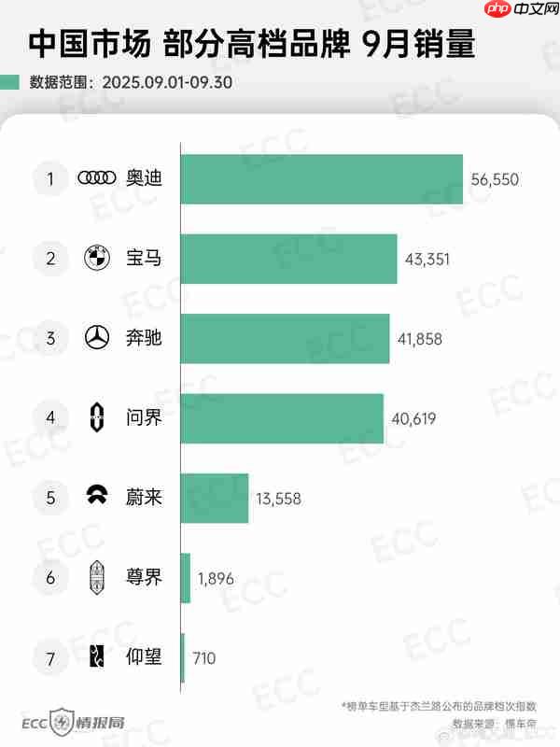The width and height of the screenshot is (560, 747).
Task: Click the Mercedes-Benz star logo
Action: click(x=97, y=338)
